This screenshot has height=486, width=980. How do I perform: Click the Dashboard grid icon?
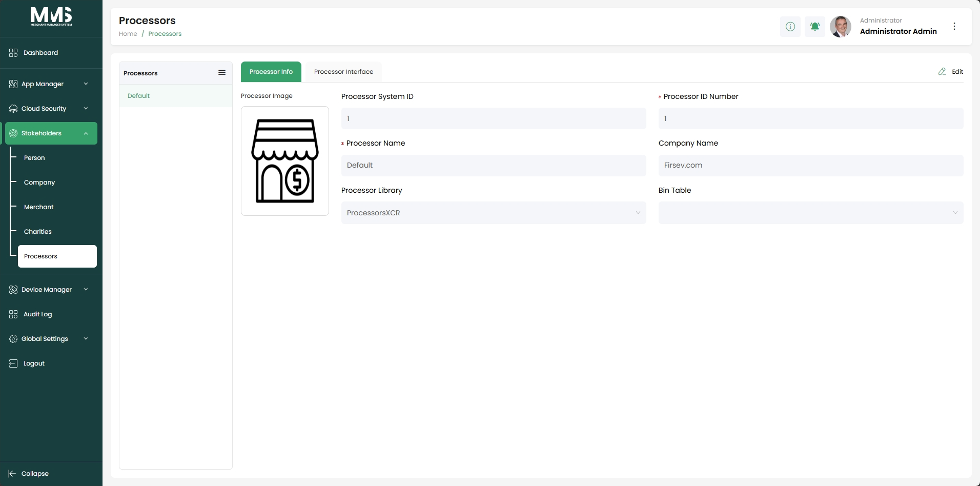[x=13, y=53]
